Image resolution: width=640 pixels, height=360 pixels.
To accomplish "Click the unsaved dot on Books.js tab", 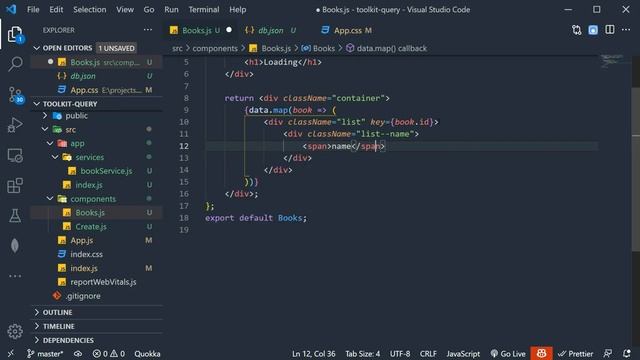I will point(229,30).
